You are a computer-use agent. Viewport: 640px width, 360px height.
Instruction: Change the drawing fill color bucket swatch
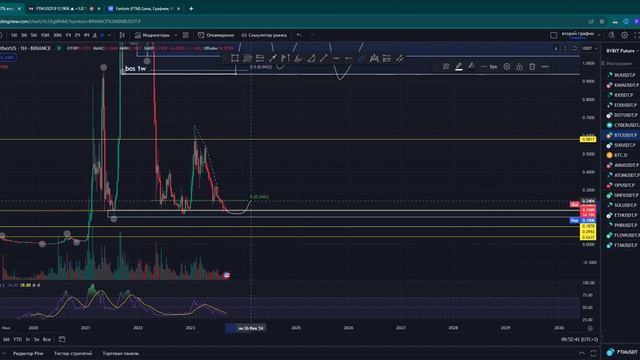[x=471, y=67]
